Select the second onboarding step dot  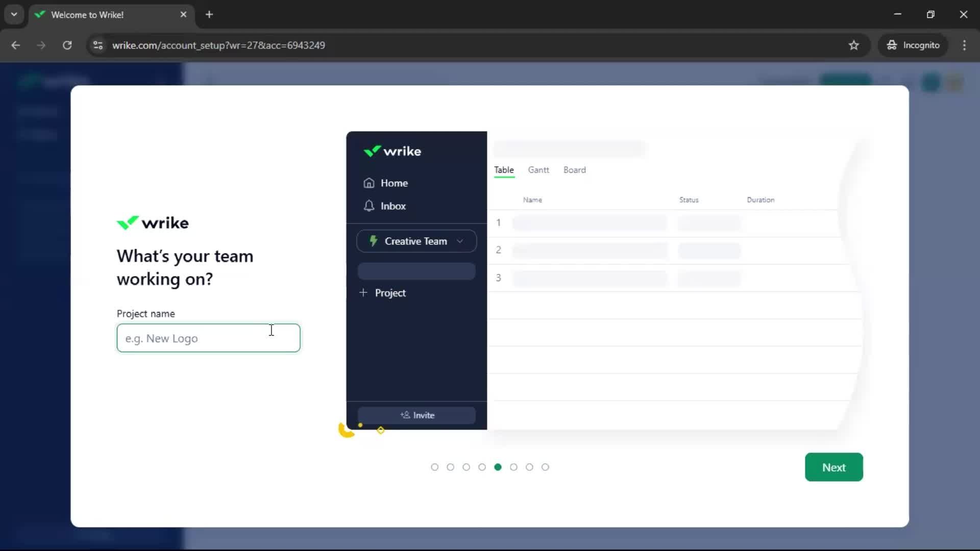point(450,467)
